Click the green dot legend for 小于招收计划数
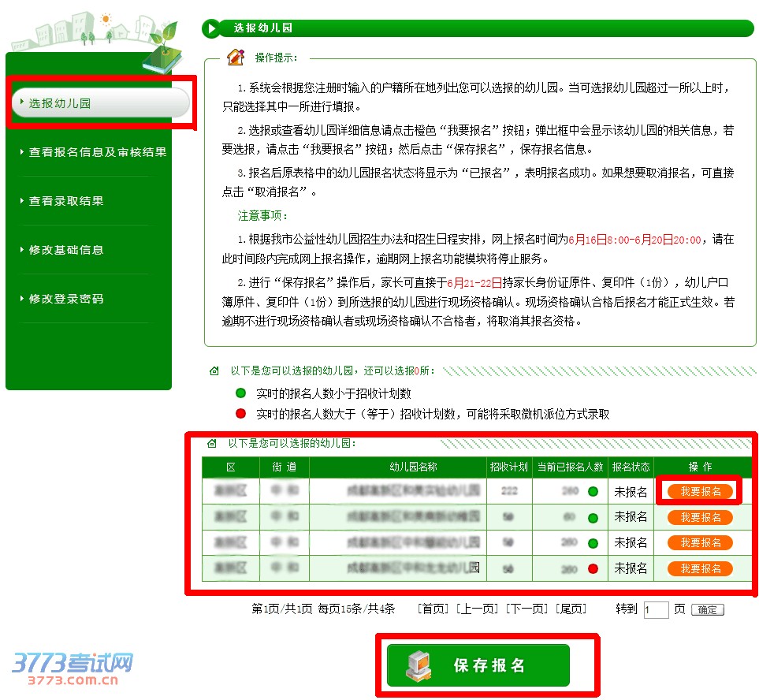 pyautogui.click(x=241, y=393)
